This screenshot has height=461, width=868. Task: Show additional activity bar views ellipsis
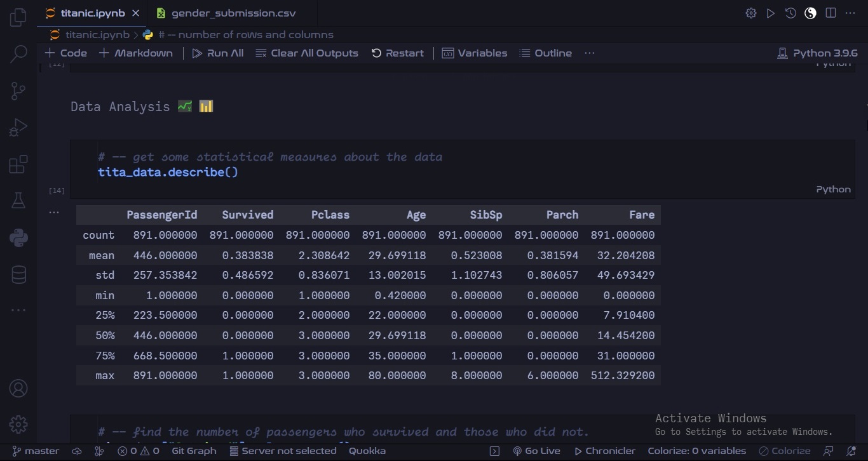(x=18, y=311)
